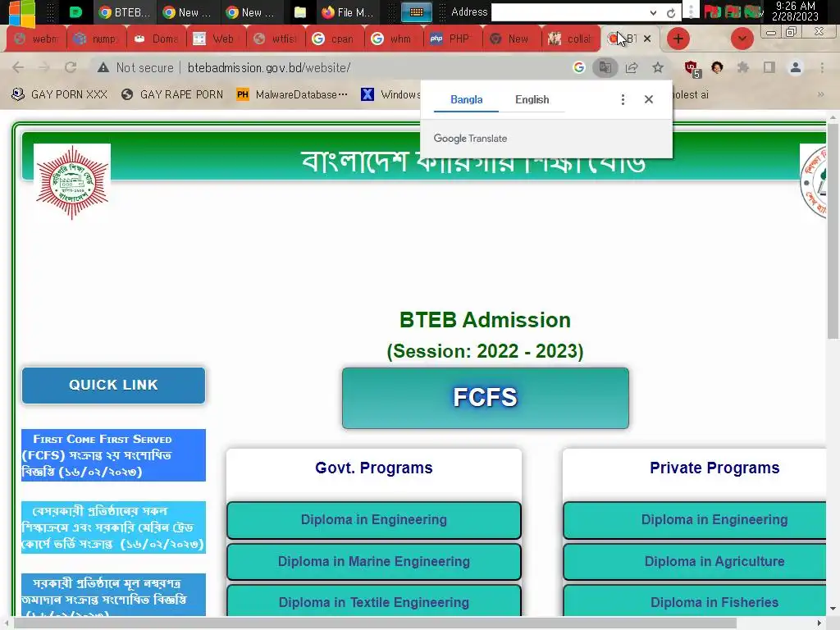Close the active BTEB browser tab
The height and width of the screenshot is (630, 840).
point(647,39)
